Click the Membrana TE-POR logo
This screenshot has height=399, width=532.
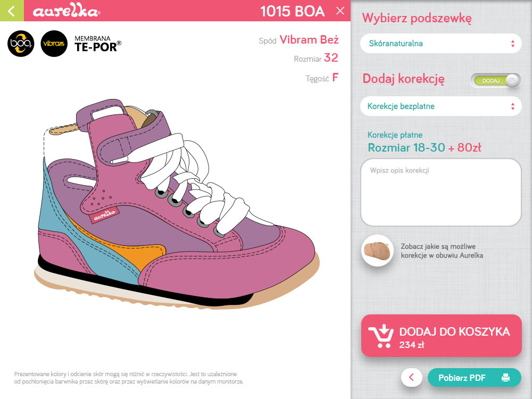pyautogui.click(x=98, y=44)
